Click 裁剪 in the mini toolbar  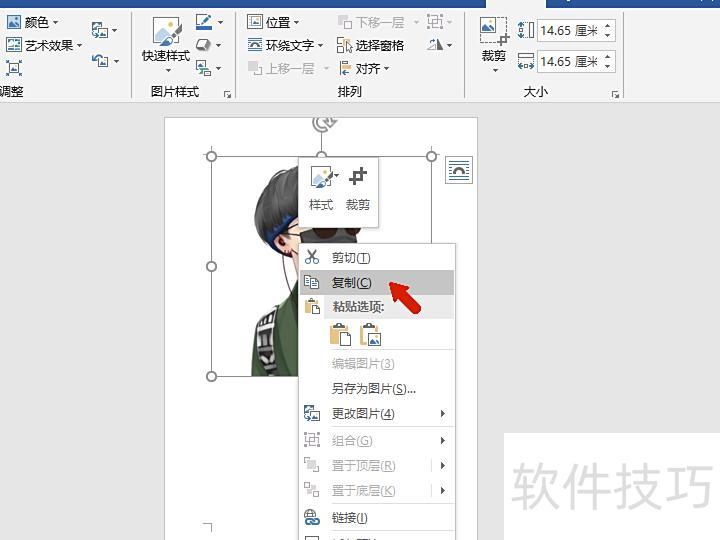pyautogui.click(x=358, y=189)
